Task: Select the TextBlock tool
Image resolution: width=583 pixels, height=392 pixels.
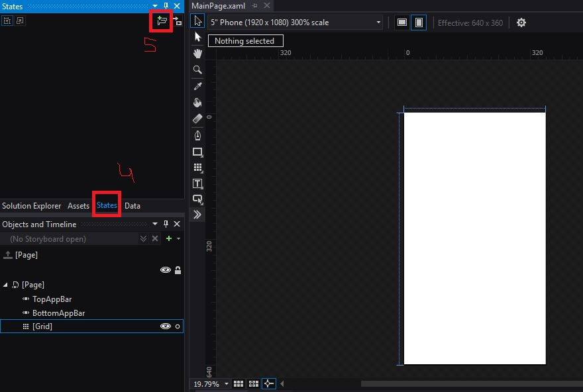Action: (197, 183)
